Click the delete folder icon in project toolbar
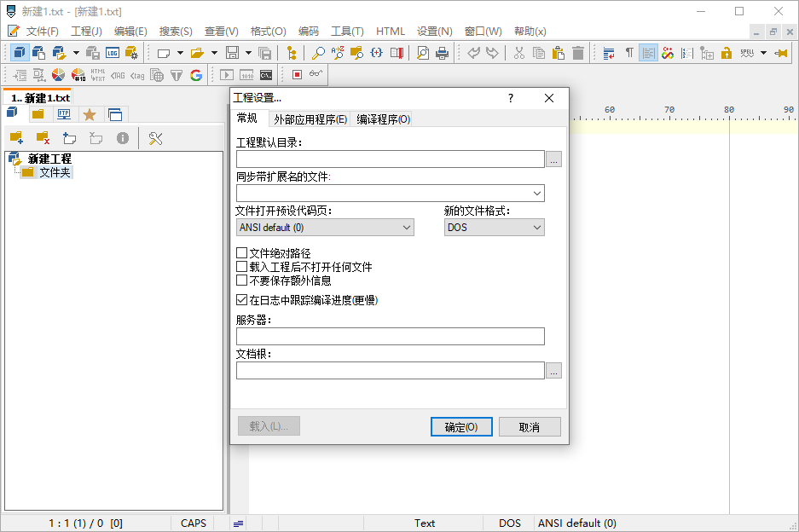The image size is (799, 532). tap(41, 137)
